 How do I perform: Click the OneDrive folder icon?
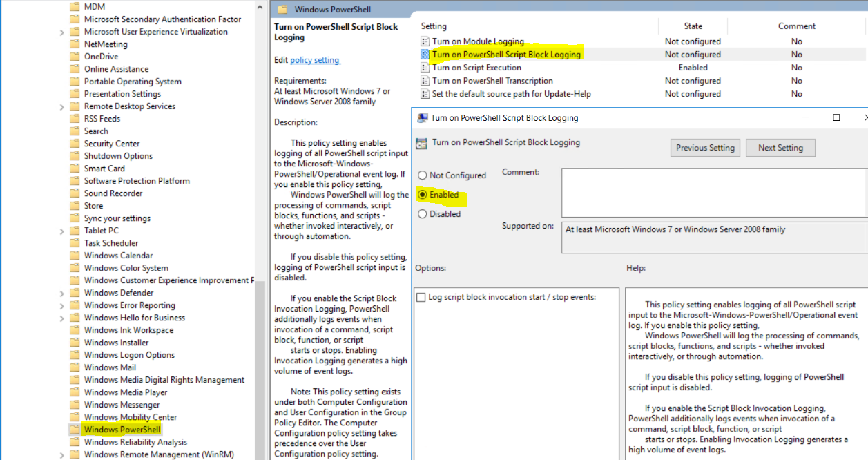75,57
